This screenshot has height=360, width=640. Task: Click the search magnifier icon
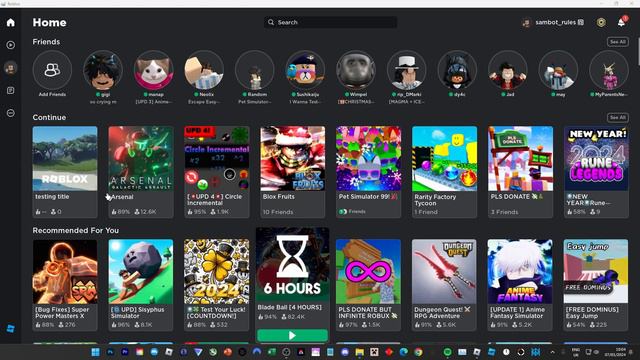click(x=271, y=22)
